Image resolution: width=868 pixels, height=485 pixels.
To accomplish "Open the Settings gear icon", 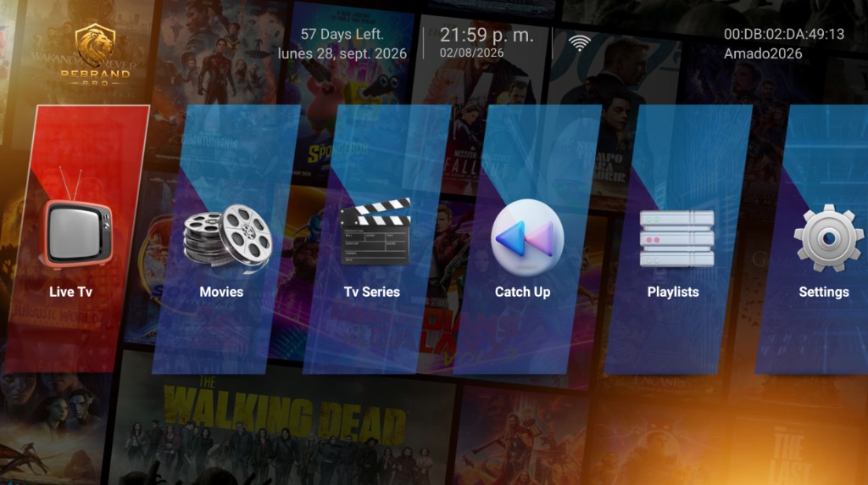I will pyautogui.click(x=828, y=238).
